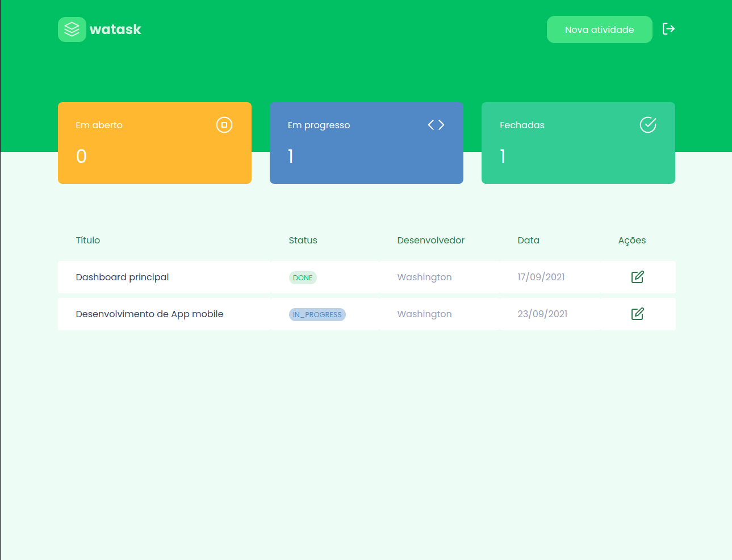Select the Em progresso card label
The image size is (732, 560).
tap(319, 125)
